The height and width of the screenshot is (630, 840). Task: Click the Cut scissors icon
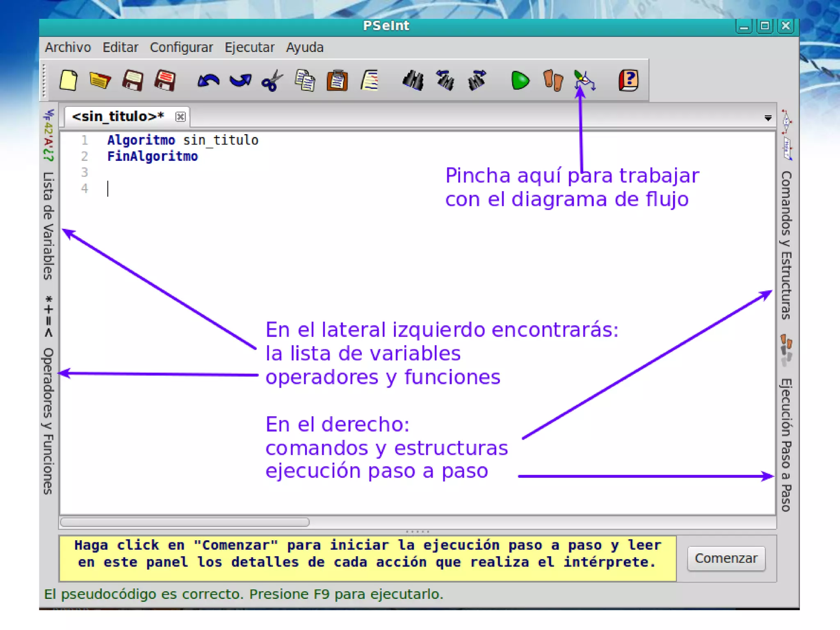(x=272, y=80)
